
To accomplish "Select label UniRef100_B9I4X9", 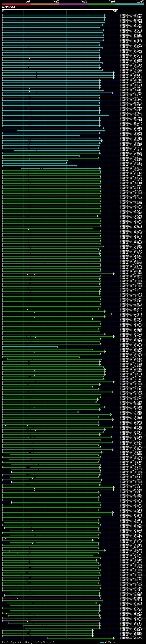I will 131,135.
